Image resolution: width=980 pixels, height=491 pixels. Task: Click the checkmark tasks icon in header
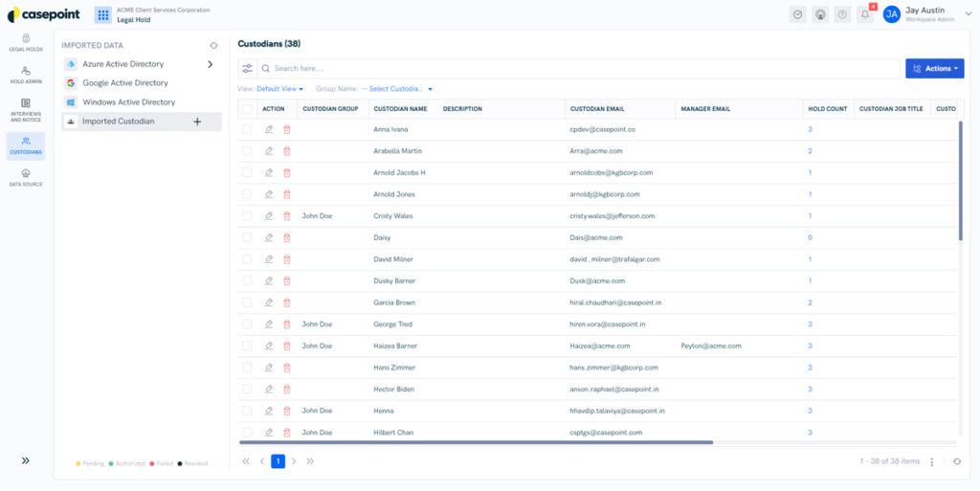click(x=797, y=14)
